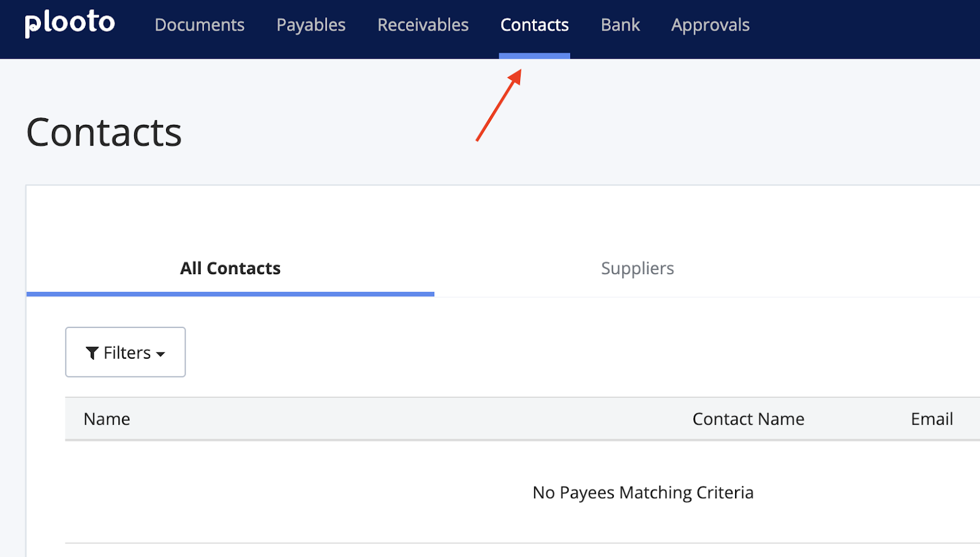Select Contacts in the top navigation

point(534,25)
